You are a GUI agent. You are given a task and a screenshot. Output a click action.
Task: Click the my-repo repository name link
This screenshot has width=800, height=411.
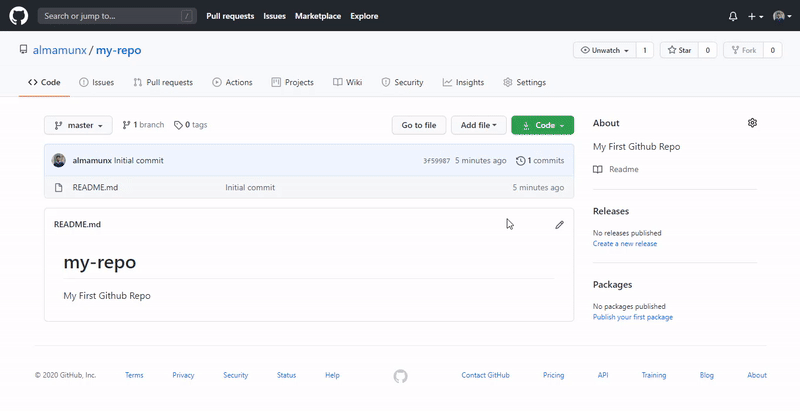118,50
